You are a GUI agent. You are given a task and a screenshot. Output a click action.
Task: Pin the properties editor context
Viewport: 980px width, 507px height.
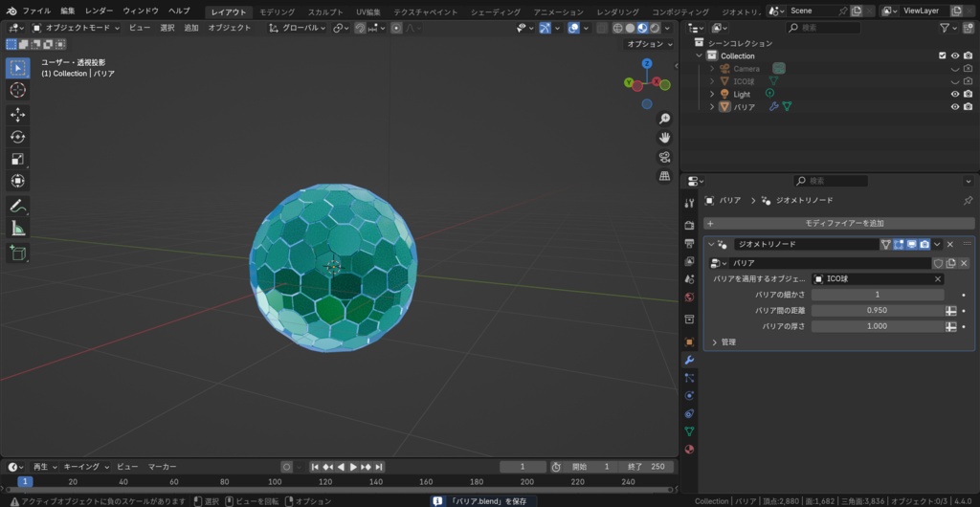[x=969, y=201]
